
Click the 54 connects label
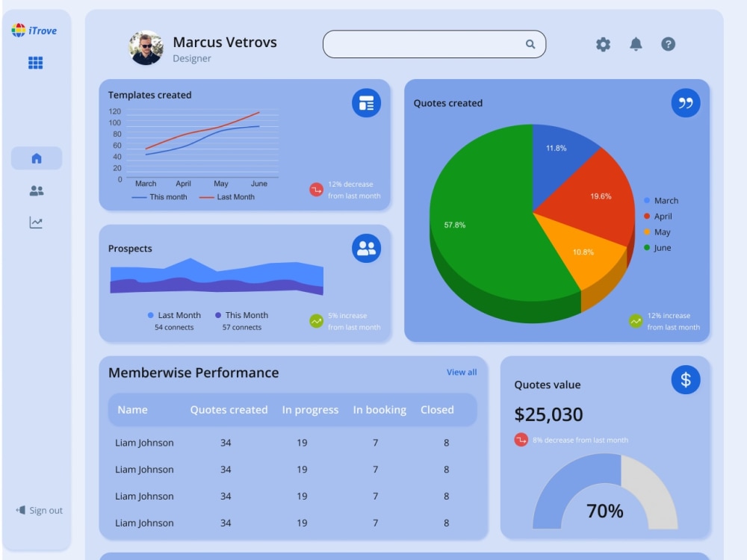click(x=174, y=327)
